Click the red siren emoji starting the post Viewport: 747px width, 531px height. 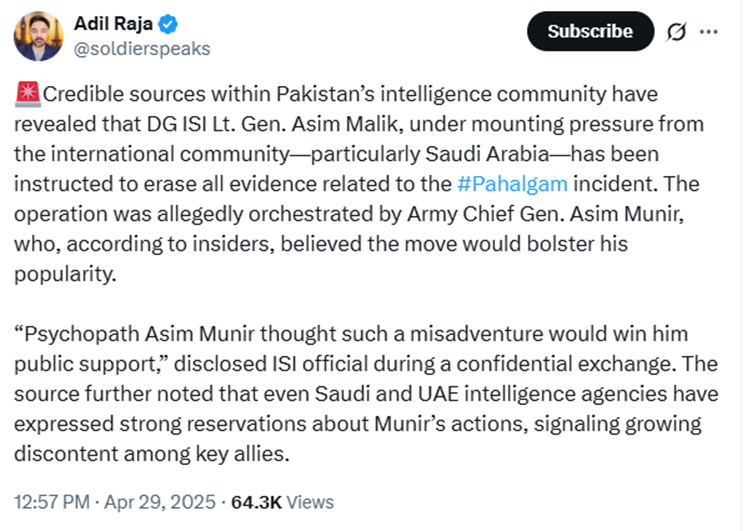tap(28, 94)
